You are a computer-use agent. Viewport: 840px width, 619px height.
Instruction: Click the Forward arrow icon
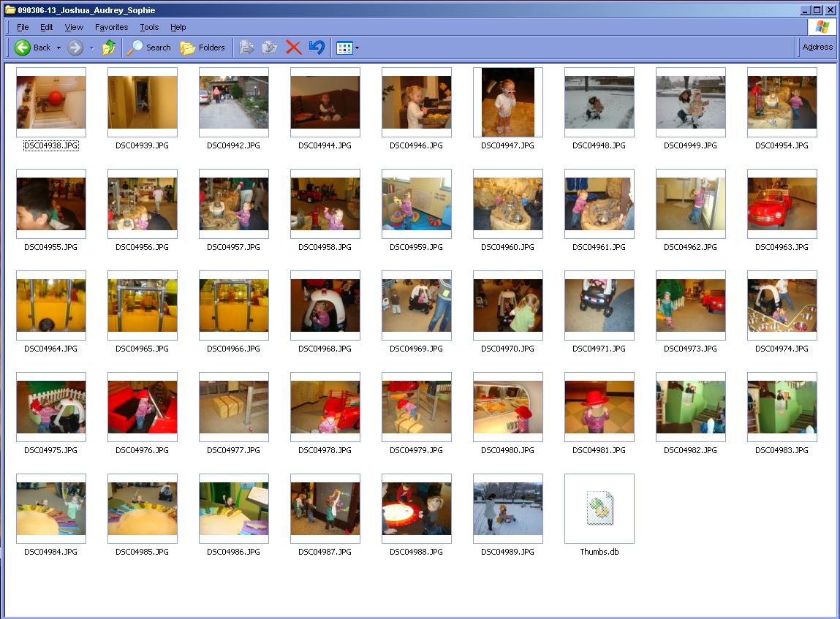[x=75, y=48]
